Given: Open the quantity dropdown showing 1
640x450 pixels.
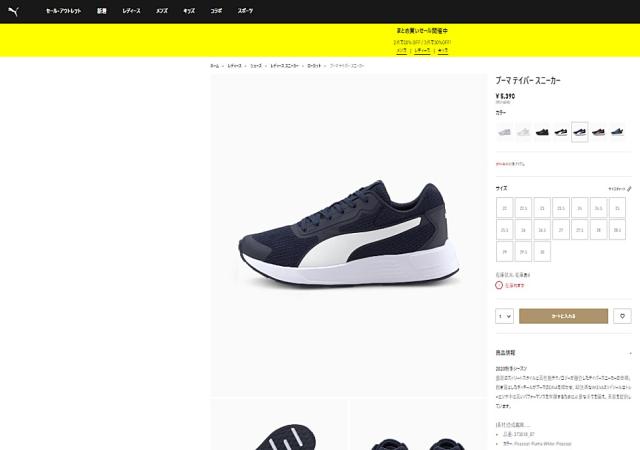Looking at the screenshot, I should coord(504,316).
